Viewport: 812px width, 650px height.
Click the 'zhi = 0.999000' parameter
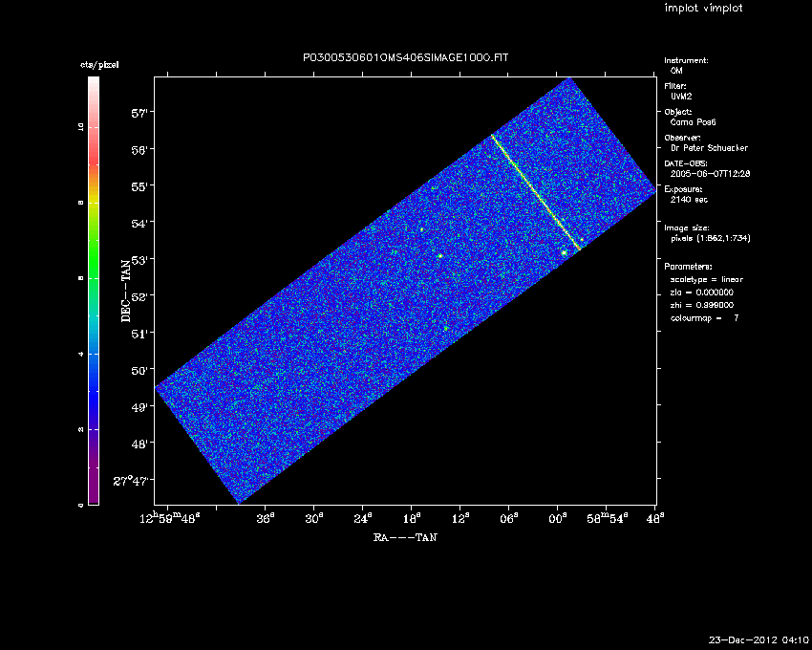(x=702, y=305)
